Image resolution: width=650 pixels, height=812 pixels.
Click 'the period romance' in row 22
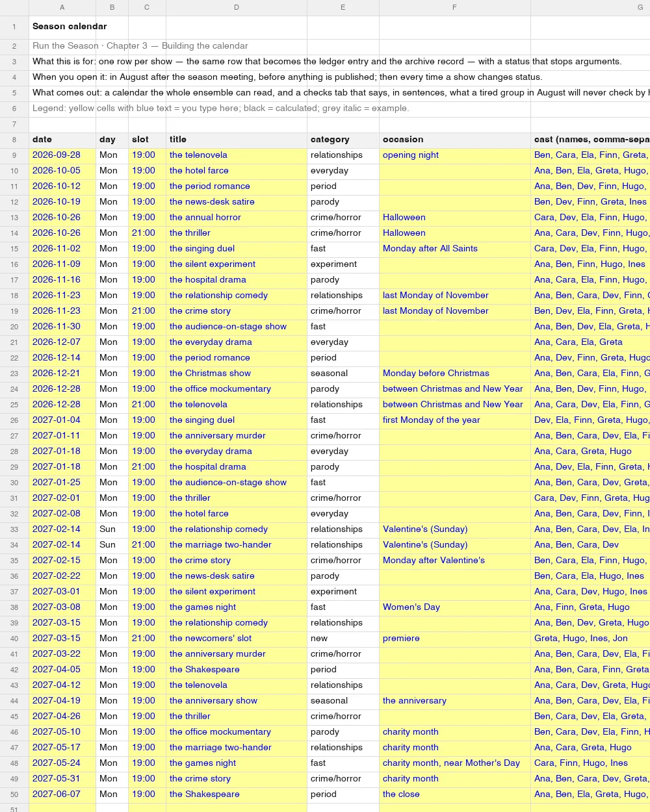[x=237, y=358]
